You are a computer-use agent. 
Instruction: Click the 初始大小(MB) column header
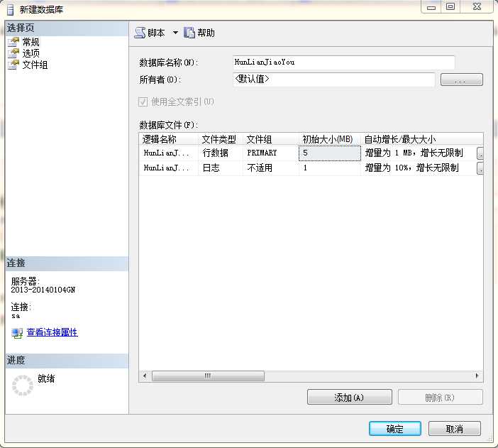coord(330,139)
